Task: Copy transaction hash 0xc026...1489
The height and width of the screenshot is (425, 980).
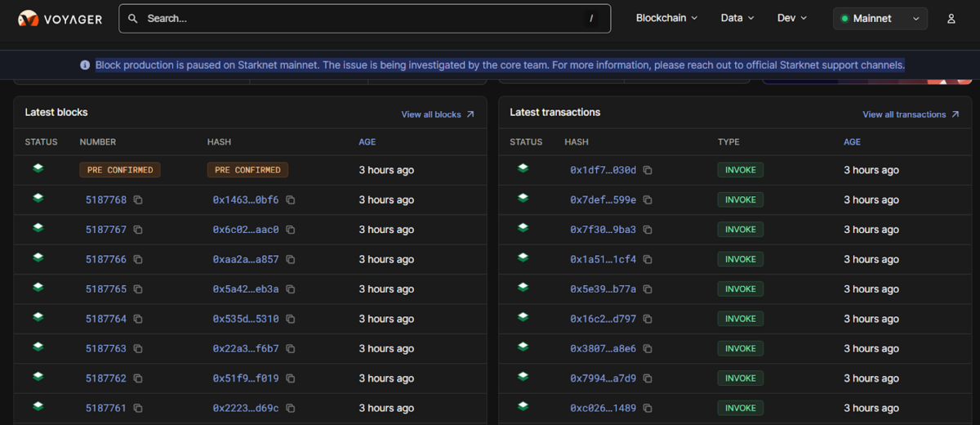Action: click(648, 408)
